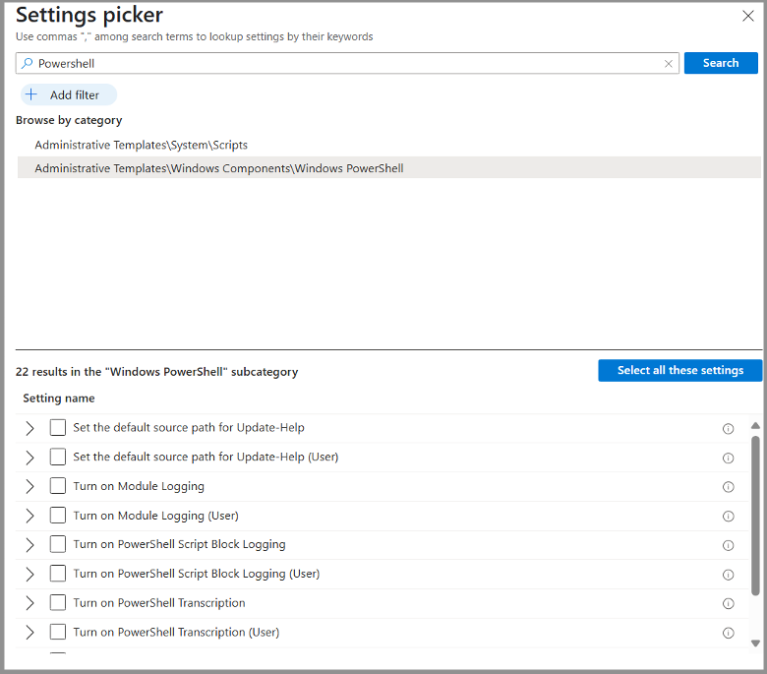Show info for Script Block Logging
Image resolution: width=767 pixels, height=674 pixels.
pos(728,545)
